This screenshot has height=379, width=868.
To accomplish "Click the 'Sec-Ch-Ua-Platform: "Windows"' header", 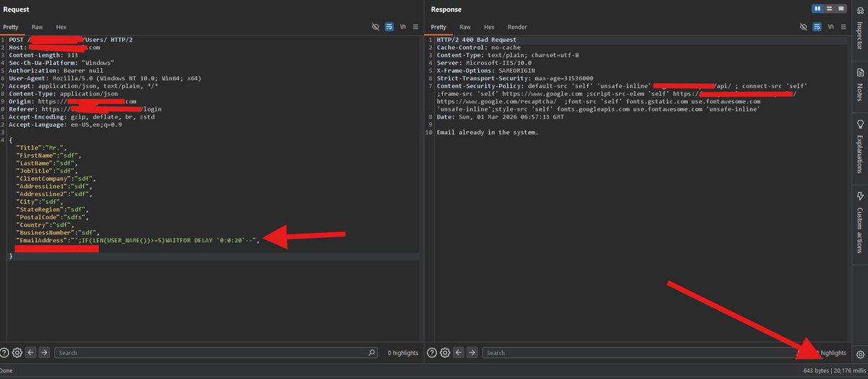I will coord(61,63).
